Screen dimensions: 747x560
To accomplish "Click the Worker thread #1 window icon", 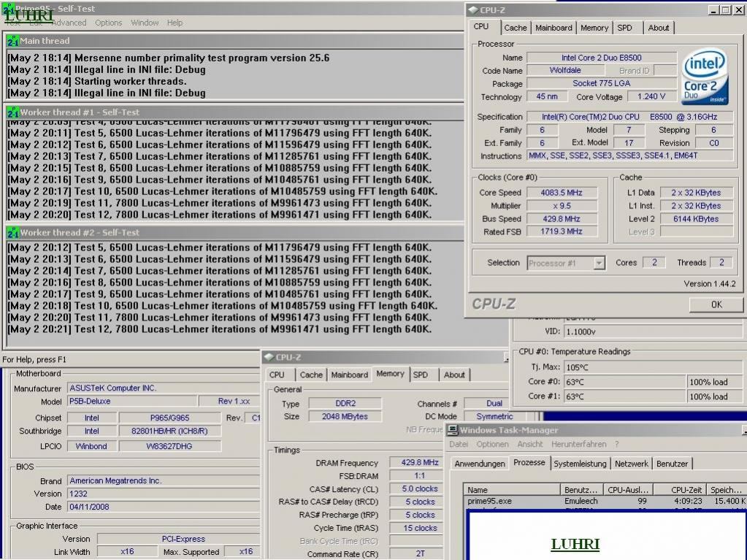I will [x=12, y=112].
